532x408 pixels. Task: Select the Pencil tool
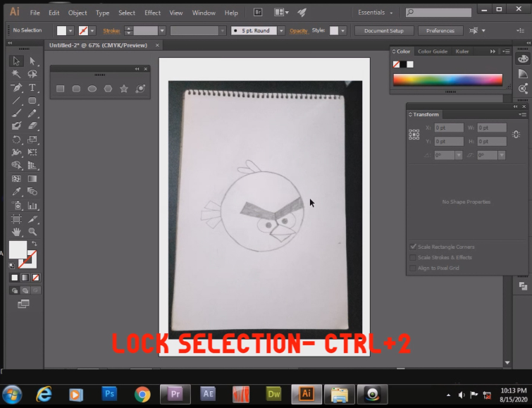[32, 113]
